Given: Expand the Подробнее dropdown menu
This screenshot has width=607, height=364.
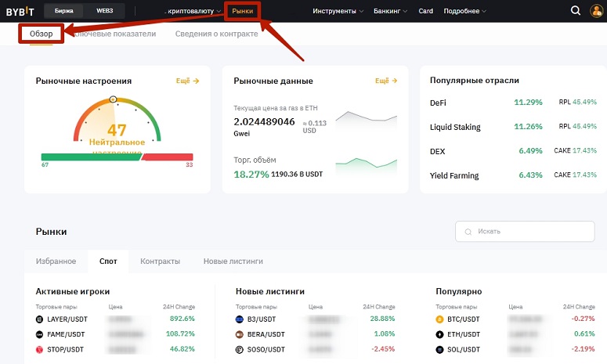Looking at the screenshot, I should [464, 11].
